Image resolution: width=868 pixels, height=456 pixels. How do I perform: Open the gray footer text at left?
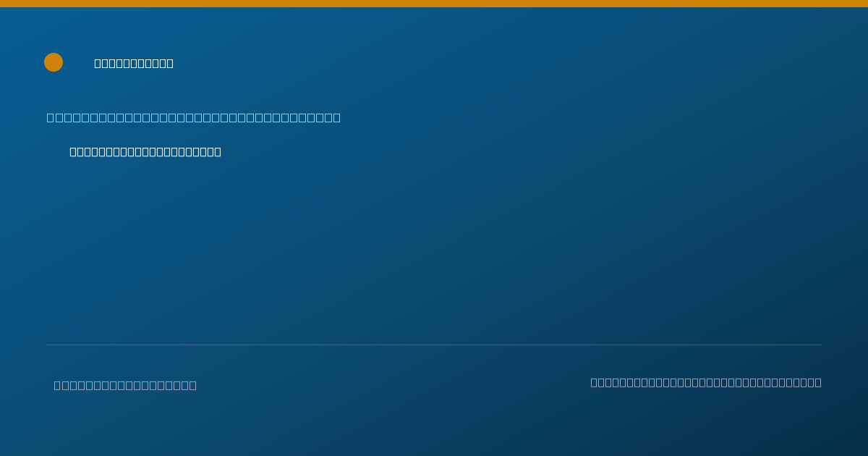point(125,385)
